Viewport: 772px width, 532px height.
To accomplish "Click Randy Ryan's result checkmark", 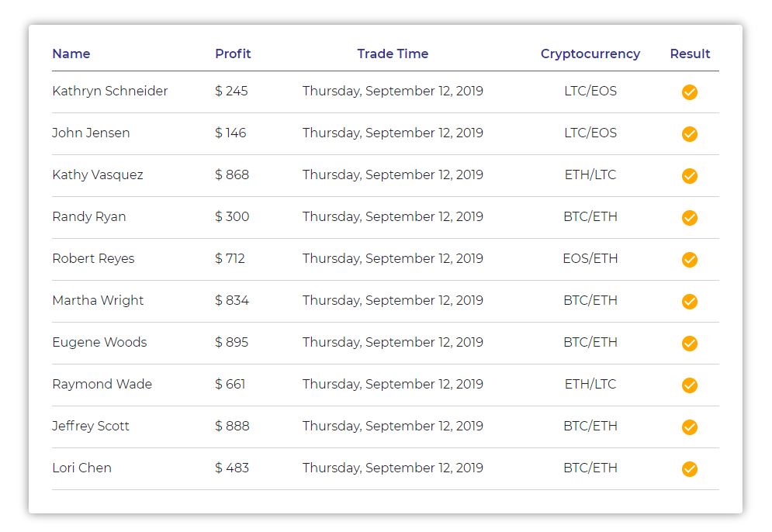I will 689,217.
